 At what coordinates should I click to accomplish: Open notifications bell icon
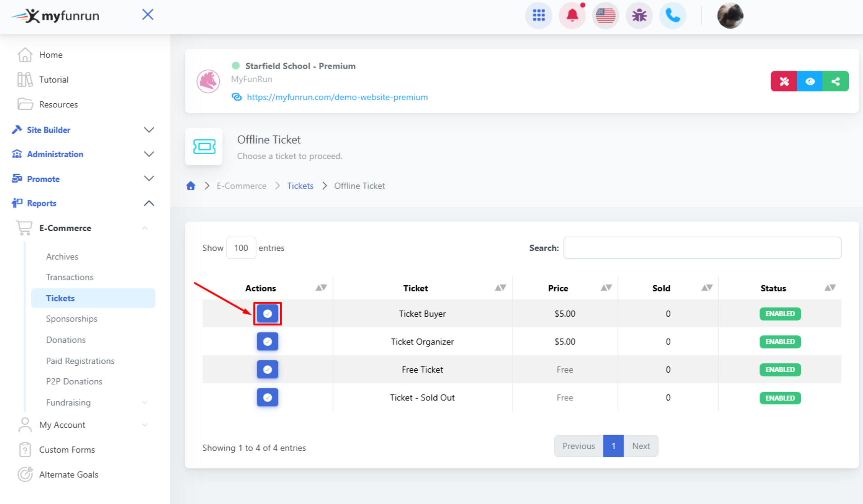click(572, 16)
